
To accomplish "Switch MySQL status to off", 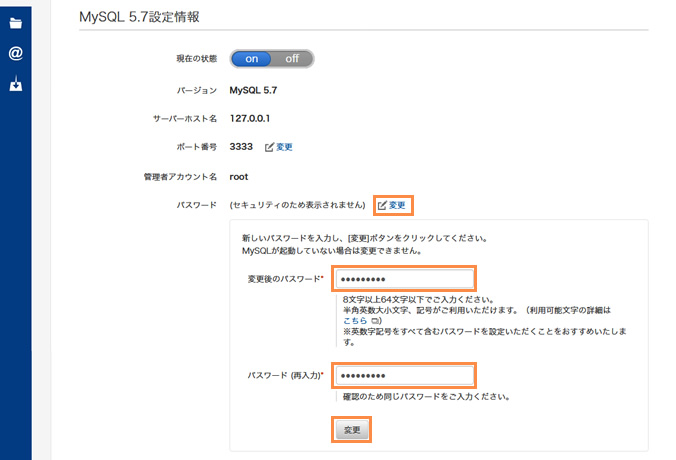I will coord(292,59).
